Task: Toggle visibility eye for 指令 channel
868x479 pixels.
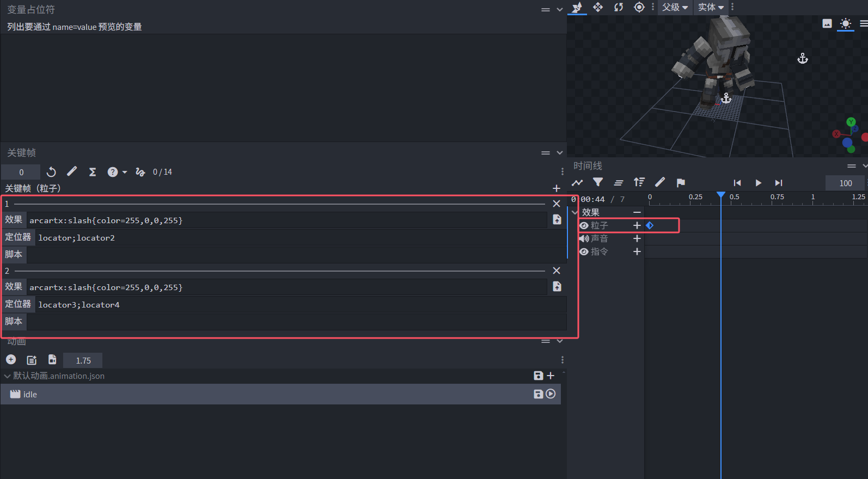Action: [584, 251]
